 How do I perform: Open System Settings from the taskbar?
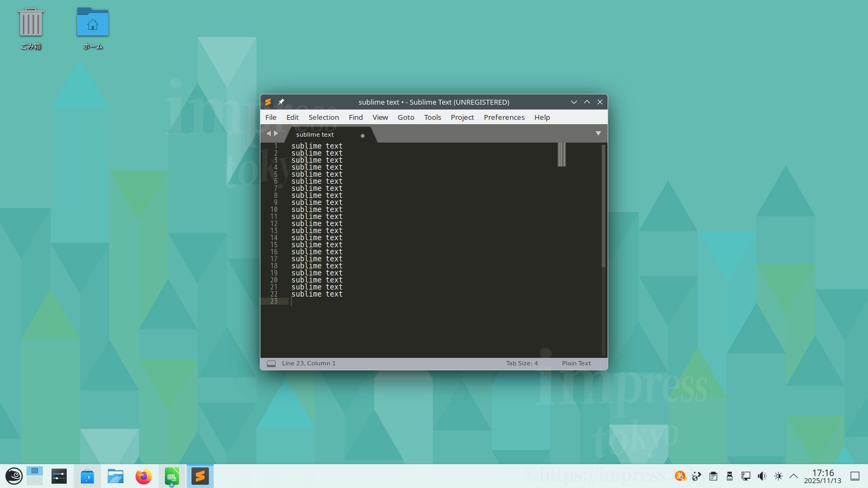tap(59, 476)
